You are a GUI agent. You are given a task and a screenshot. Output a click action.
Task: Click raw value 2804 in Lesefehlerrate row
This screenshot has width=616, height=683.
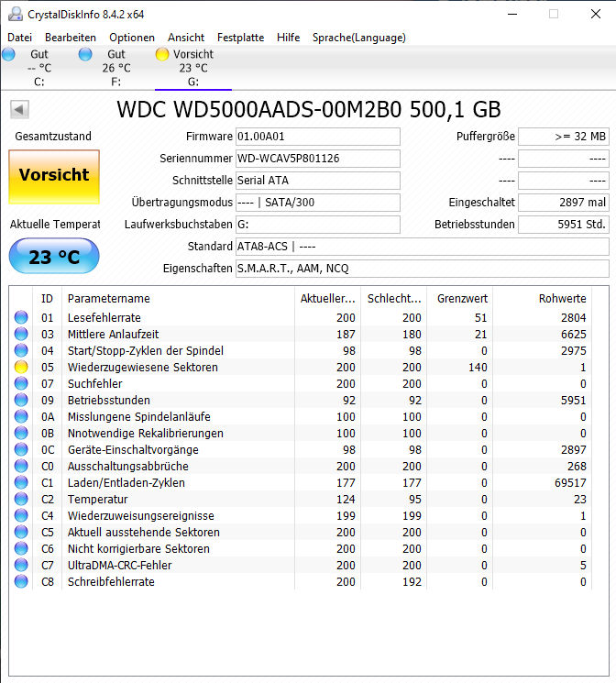point(573,318)
